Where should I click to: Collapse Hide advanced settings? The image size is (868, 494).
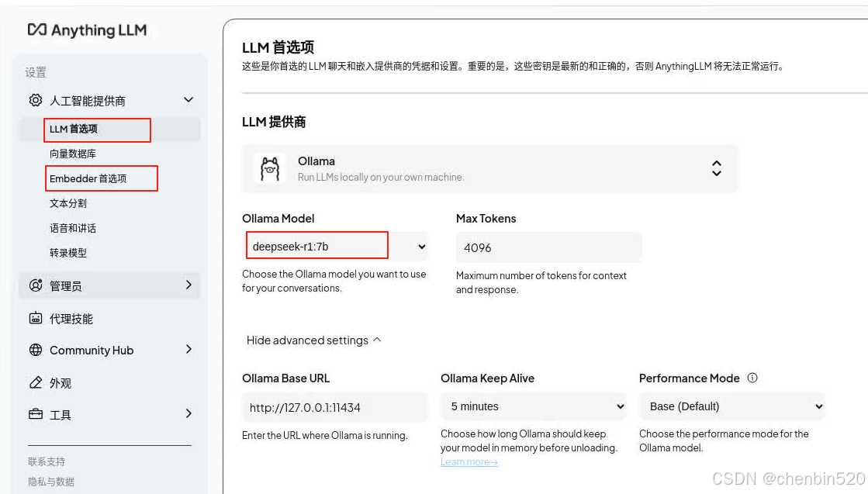click(x=313, y=340)
